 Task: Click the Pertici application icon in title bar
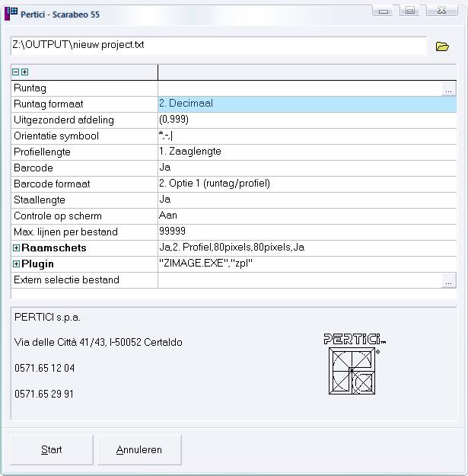click(11, 14)
